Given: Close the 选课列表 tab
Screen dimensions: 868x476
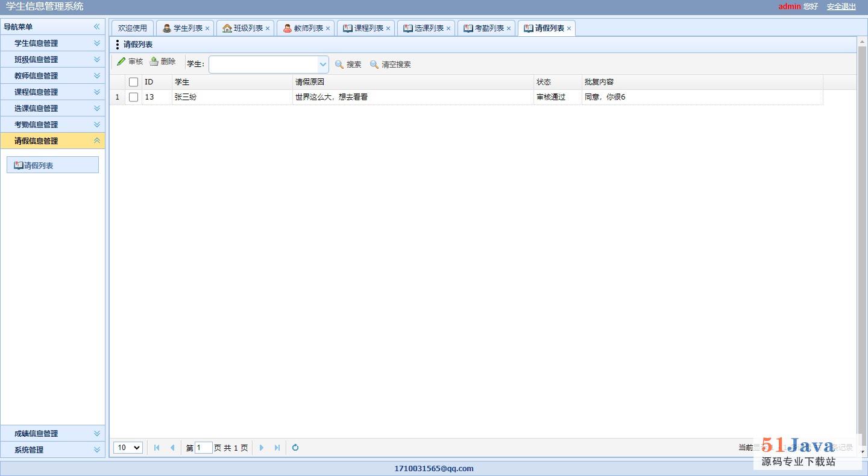Looking at the screenshot, I should [448, 28].
